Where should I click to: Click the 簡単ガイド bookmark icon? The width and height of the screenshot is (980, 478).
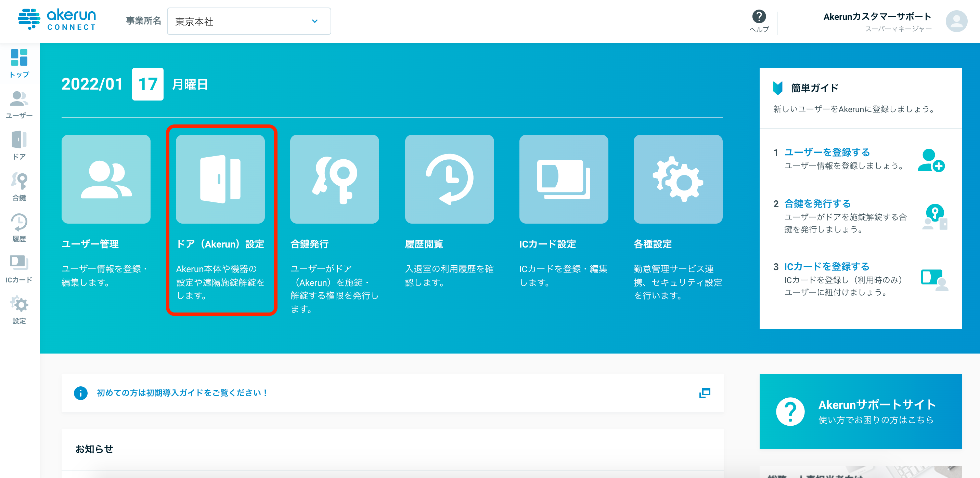778,88
